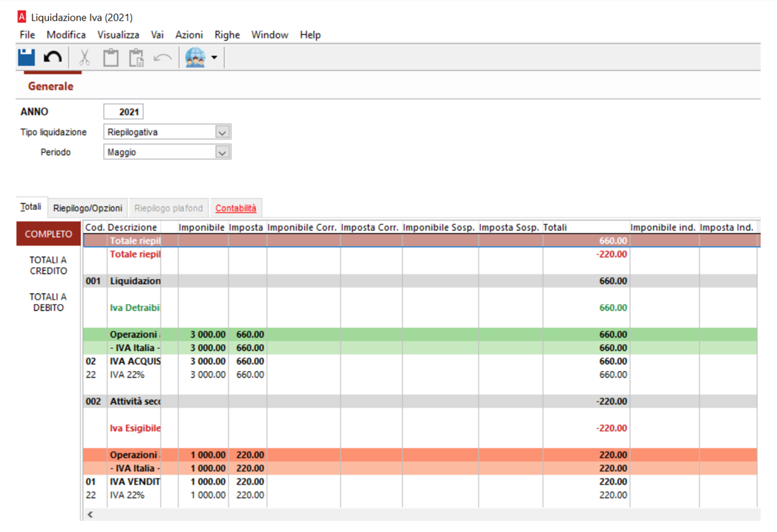
Task: Select the 002 Attività sec row
Action: coord(420,401)
